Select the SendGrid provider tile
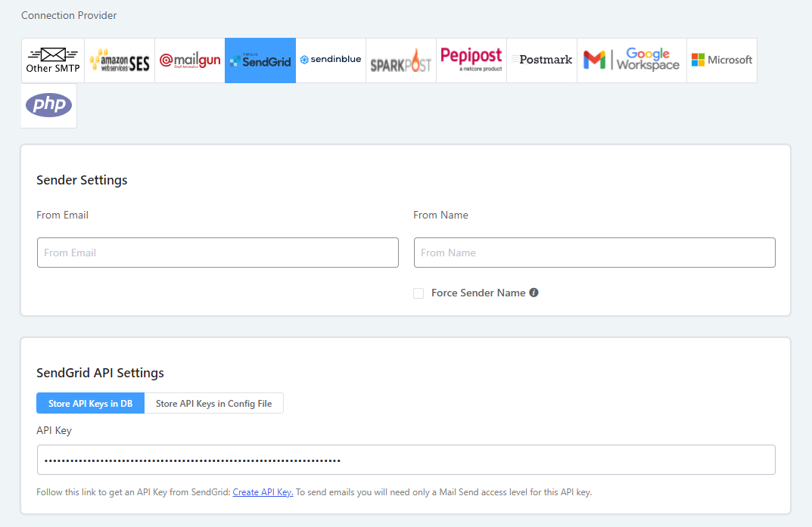This screenshot has width=812, height=527. click(260, 60)
